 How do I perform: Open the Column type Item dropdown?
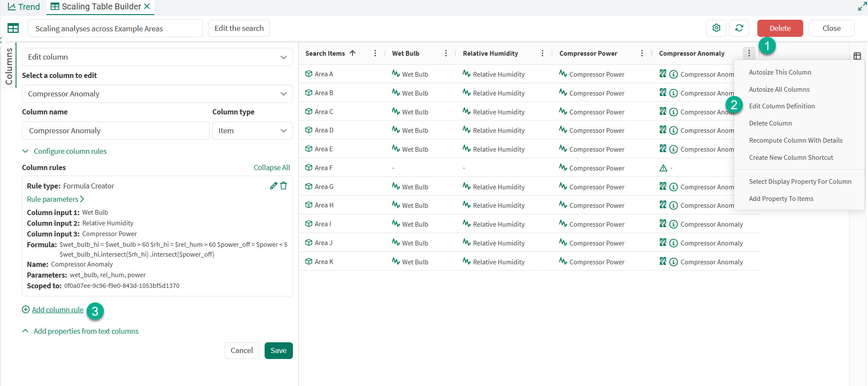(252, 131)
